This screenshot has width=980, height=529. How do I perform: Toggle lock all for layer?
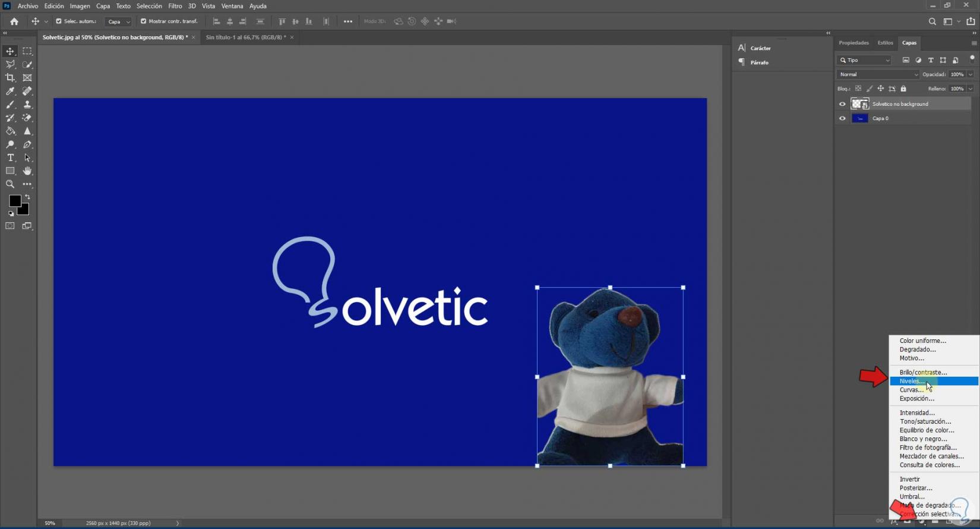[x=903, y=89]
